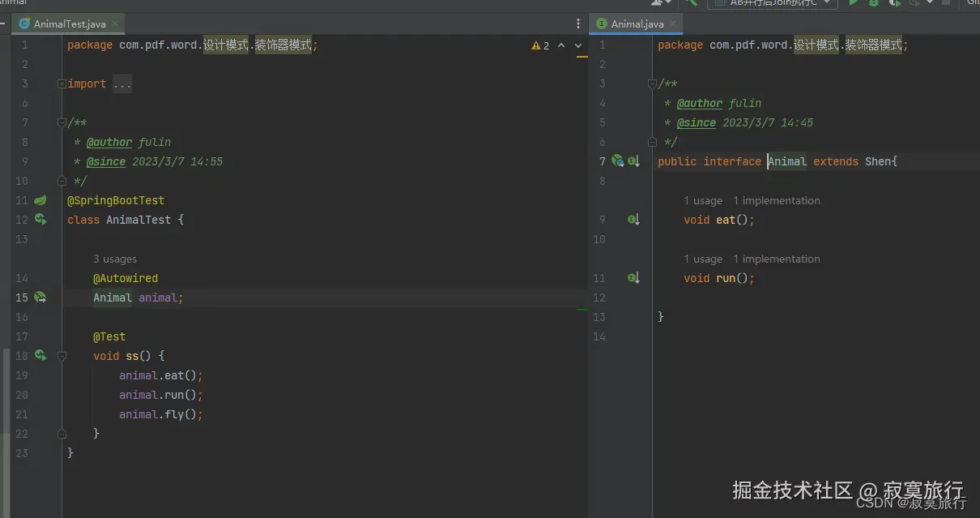Viewport: 980px width, 518px height.
Task: Click 'Shen' in the interface extends clause
Action: point(878,161)
